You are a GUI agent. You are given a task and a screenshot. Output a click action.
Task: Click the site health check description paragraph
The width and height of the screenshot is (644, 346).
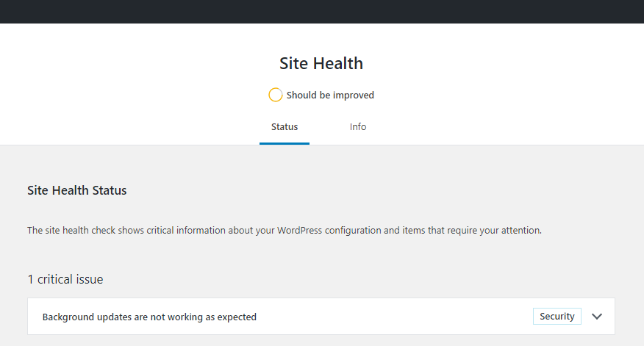pos(285,230)
